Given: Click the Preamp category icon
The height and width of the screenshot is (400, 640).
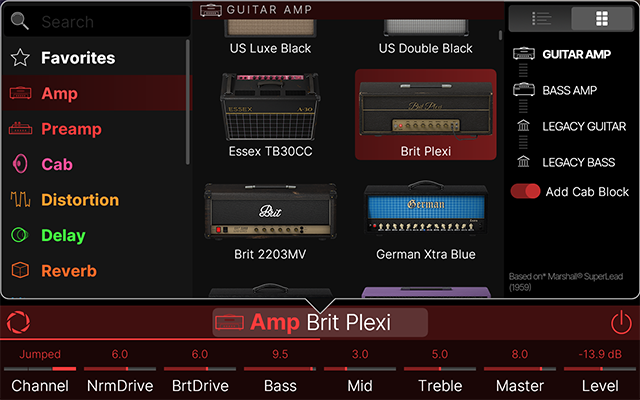Looking at the screenshot, I should 20,129.
